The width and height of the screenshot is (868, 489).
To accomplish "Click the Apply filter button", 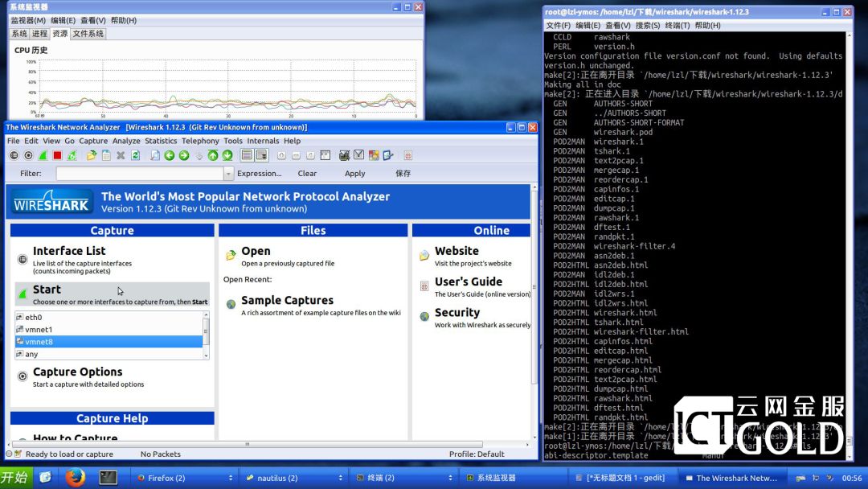I will click(355, 174).
